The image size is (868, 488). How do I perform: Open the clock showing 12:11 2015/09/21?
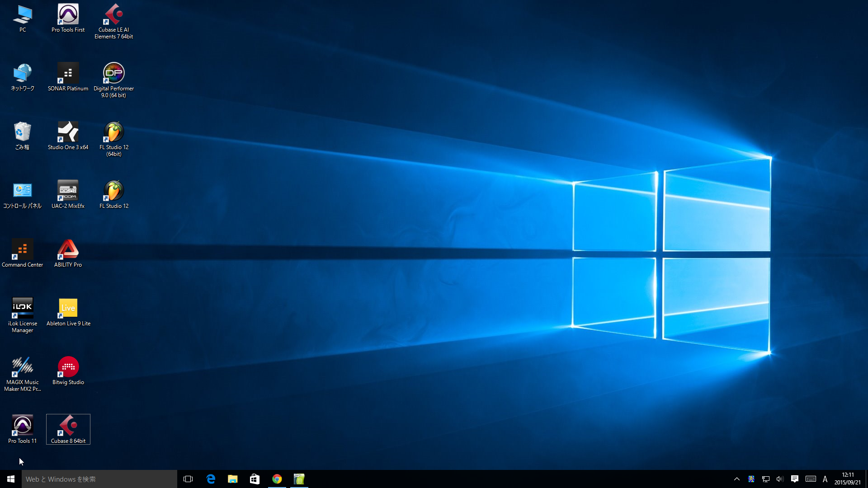click(848, 479)
